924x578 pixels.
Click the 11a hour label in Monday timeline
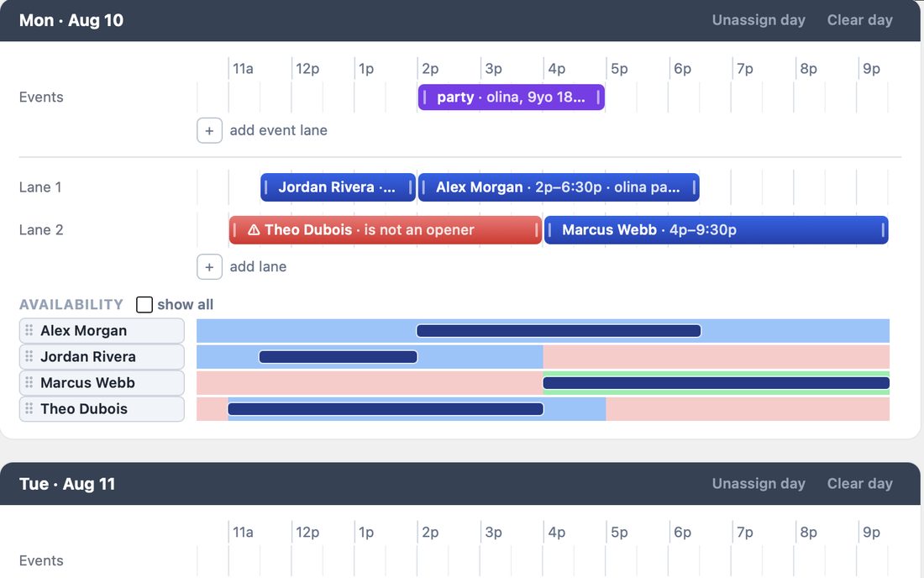[243, 69]
